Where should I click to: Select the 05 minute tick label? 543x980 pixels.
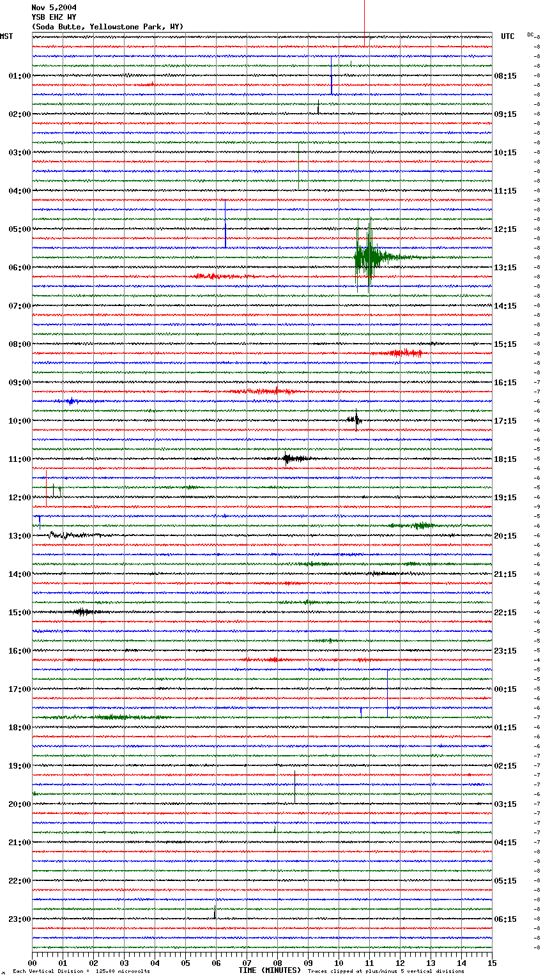click(185, 963)
